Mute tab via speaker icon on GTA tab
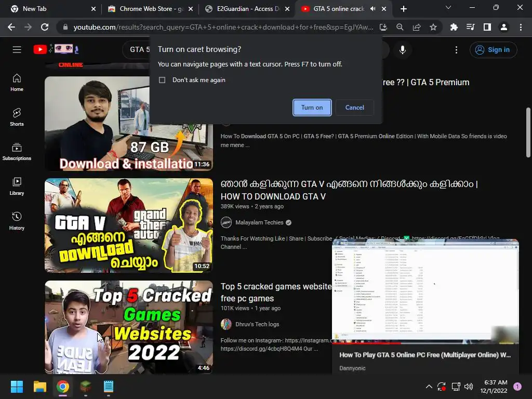532x399 pixels. click(373, 9)
